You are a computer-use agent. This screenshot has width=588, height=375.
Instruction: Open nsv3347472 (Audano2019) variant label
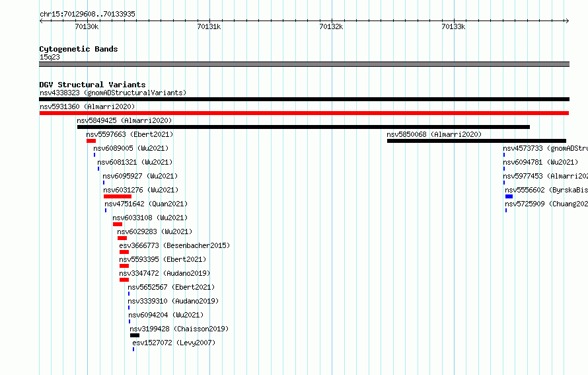165,273
